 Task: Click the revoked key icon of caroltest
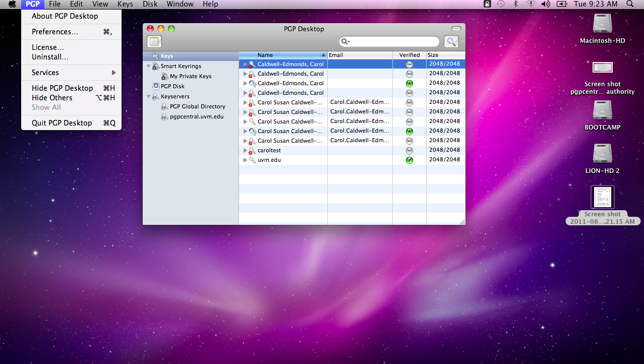(252, 150)
